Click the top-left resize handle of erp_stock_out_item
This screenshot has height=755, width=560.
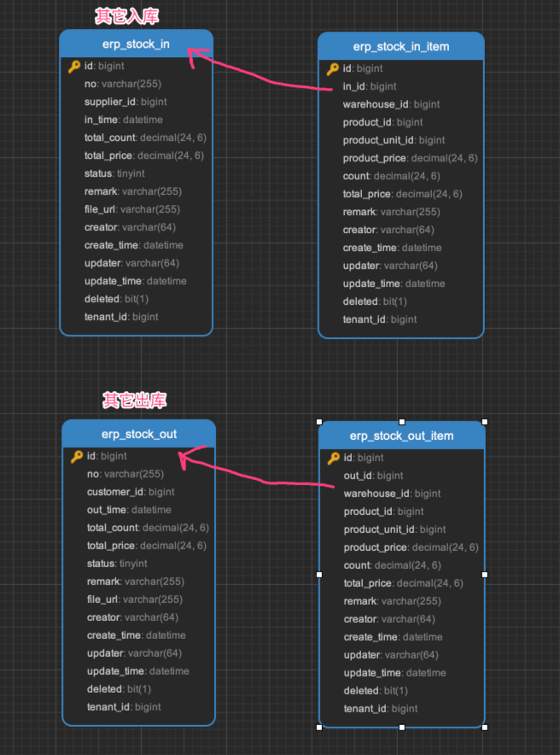click(319, 421)
